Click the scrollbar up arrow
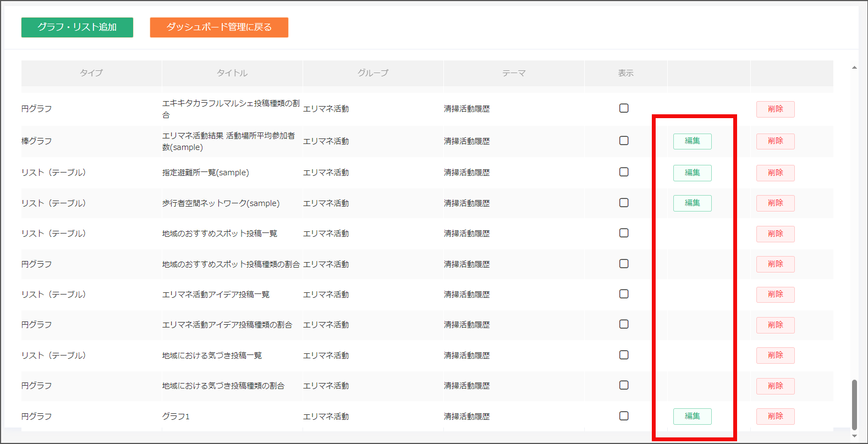The width and height of the screenshot is (868, 444). [854, 68]
